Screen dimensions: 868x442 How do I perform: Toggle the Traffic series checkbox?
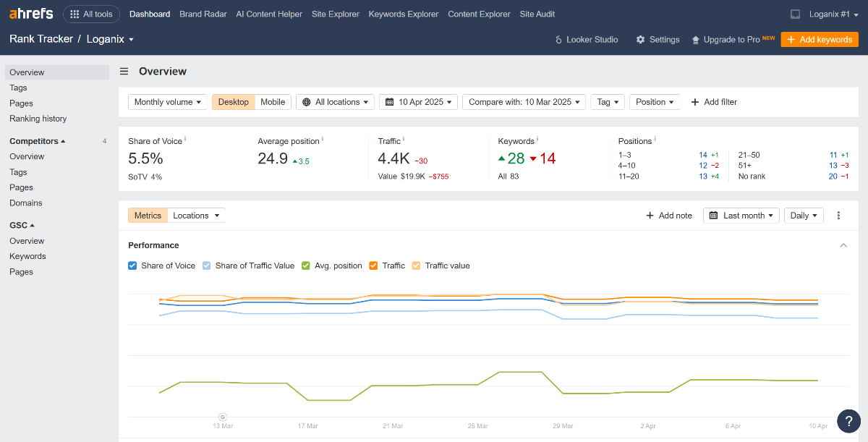pos(373,265)
